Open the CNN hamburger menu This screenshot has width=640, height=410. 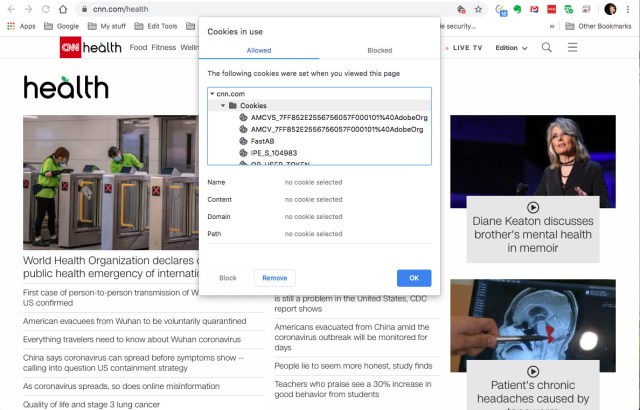tap(572, 47)
